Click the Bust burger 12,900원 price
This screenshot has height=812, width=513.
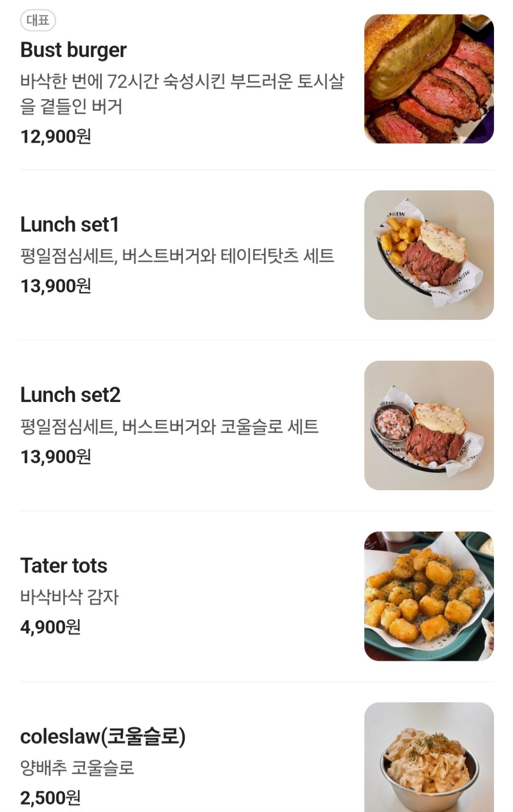tap(56, 136)
